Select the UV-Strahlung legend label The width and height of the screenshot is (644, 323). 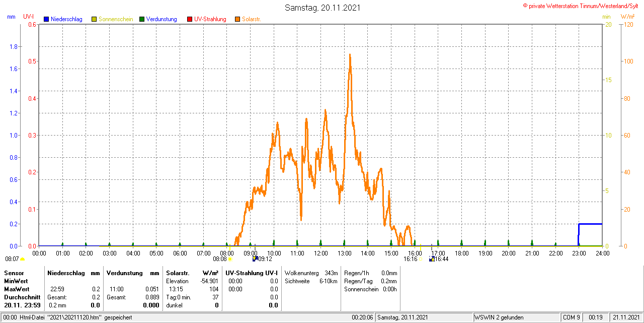211,19
